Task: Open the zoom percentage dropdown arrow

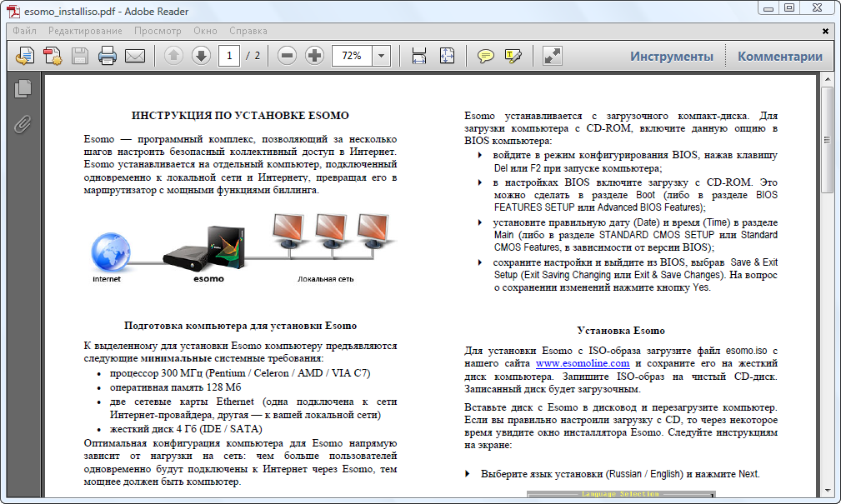Action: point(382,56)
